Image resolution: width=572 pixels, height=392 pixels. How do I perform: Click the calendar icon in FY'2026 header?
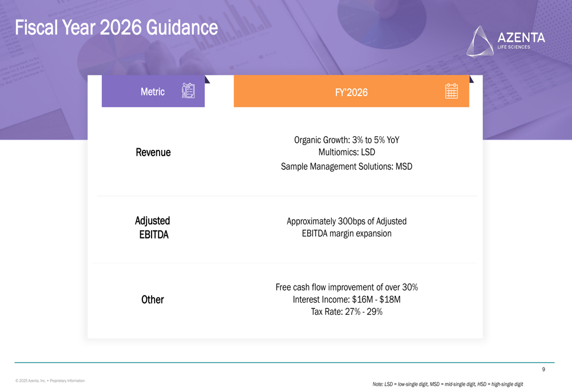pyautogui.click(x=451, y=92)
